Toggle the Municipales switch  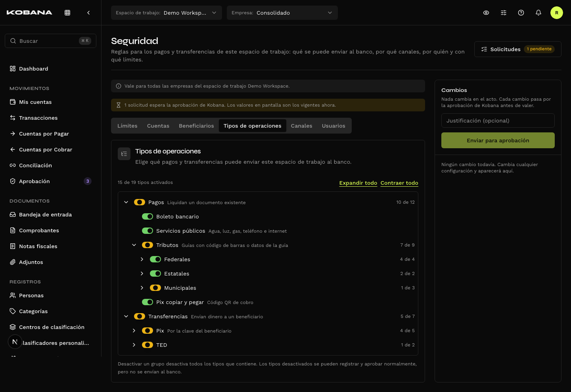[155, 288]
